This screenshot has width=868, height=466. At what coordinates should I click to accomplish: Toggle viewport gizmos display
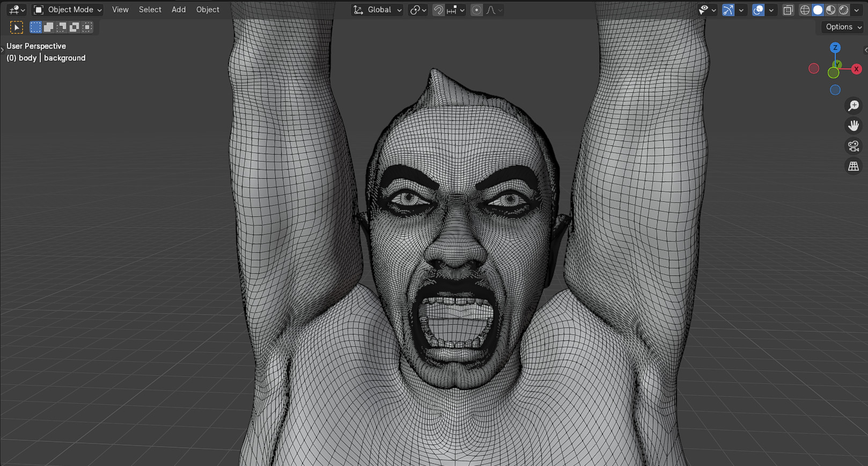pyautogui.click(x=728, y=10)
